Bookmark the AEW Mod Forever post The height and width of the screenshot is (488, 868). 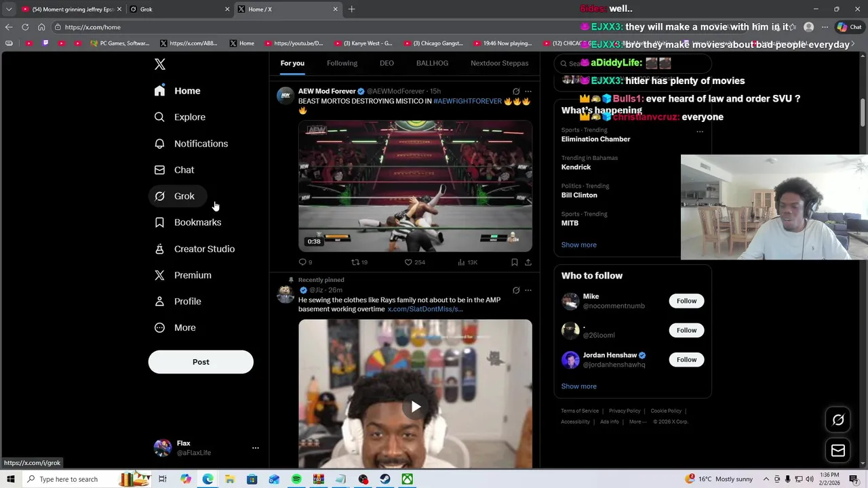(x=515, y=262)
